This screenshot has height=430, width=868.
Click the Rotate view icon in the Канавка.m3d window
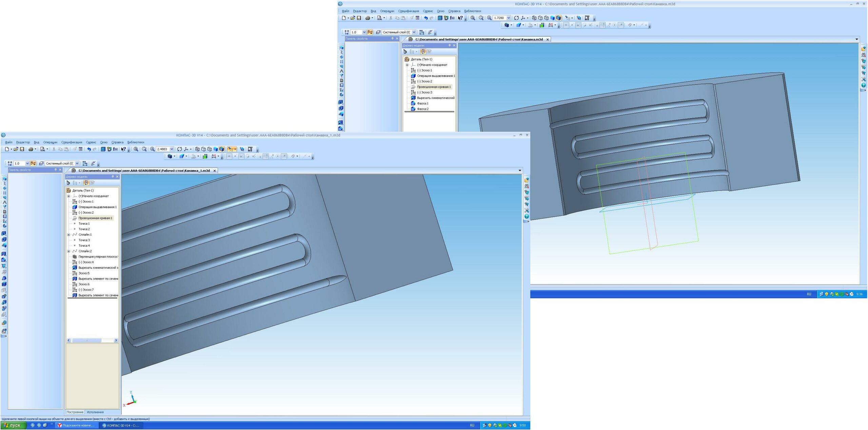[516, 18]
